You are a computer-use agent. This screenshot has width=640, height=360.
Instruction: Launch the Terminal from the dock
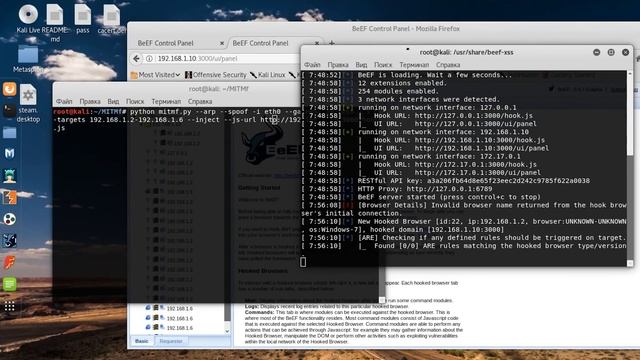[x=9, y=110]
